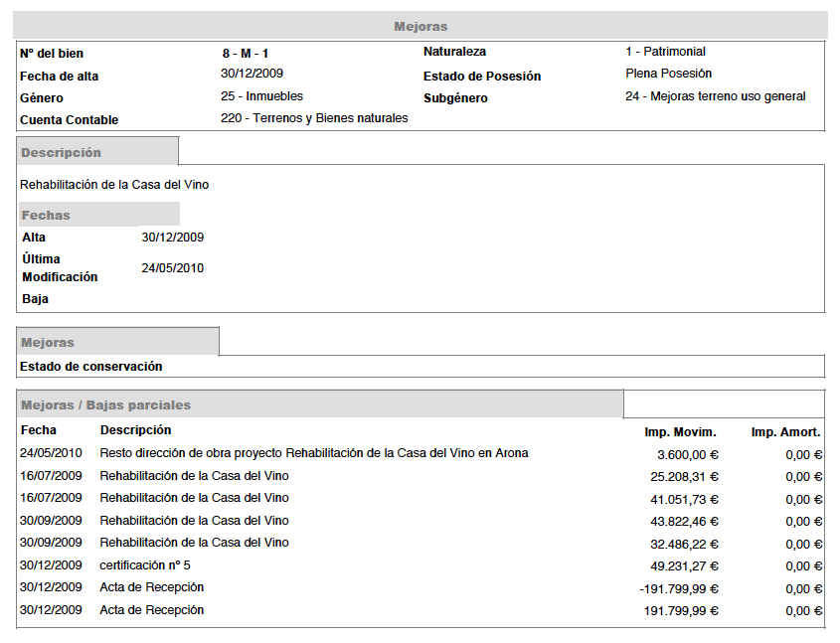Click the Última Modificación date 24/05/2010
Viewport: 840px width, 643px height.
173,268
